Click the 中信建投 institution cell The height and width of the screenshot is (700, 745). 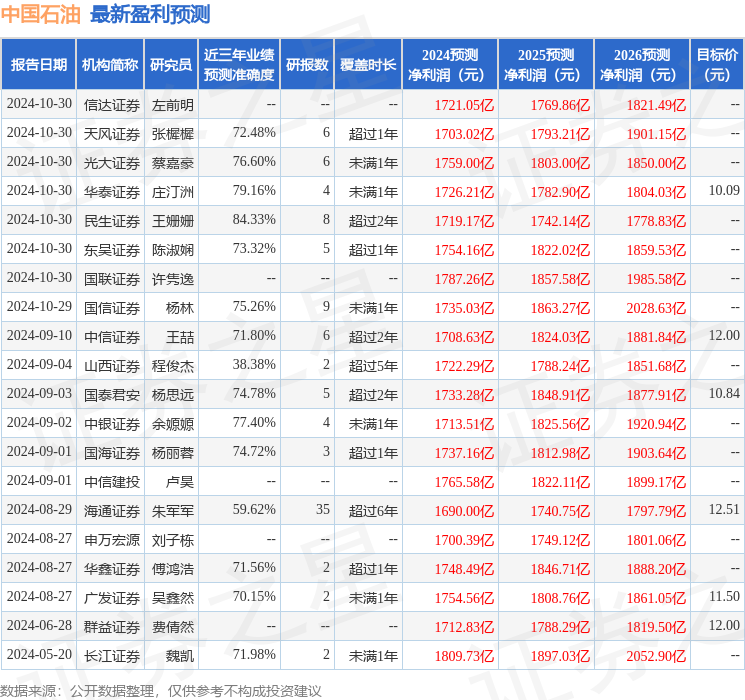[x=112, y=482]
